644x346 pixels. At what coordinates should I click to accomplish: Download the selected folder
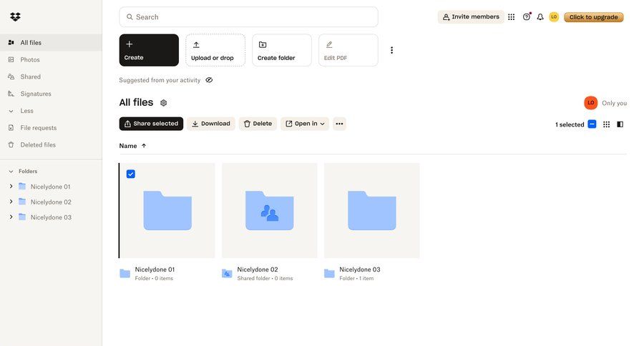coord(211,124)
